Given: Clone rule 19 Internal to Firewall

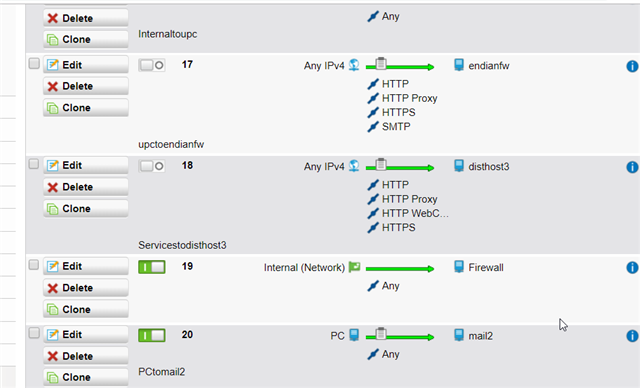Looking at the screenshot, I should point(86,309).
